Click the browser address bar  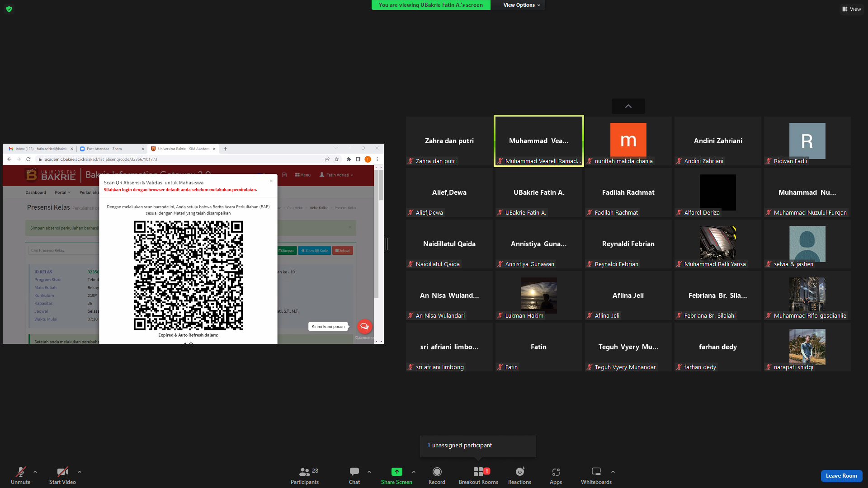(x=181, y=159)
